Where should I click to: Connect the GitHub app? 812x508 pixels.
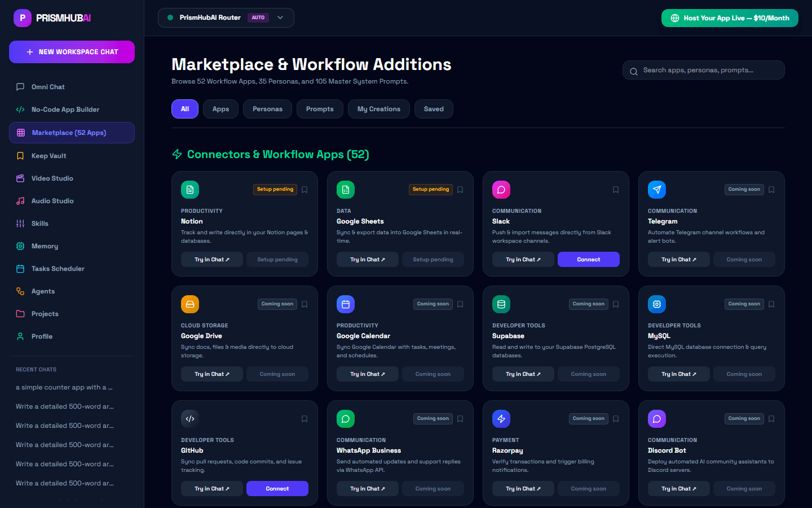(x=277, y=489)
